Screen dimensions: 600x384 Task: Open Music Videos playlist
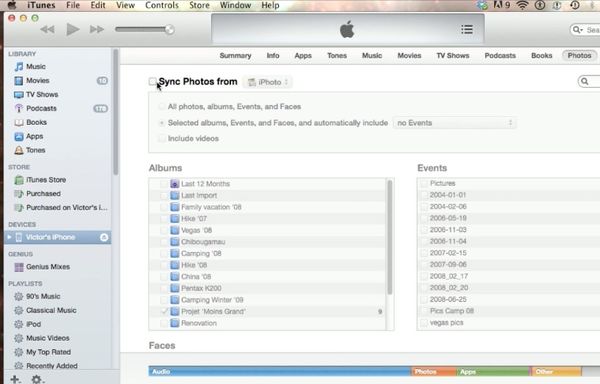pyautogui.click(x=47, y=338)
